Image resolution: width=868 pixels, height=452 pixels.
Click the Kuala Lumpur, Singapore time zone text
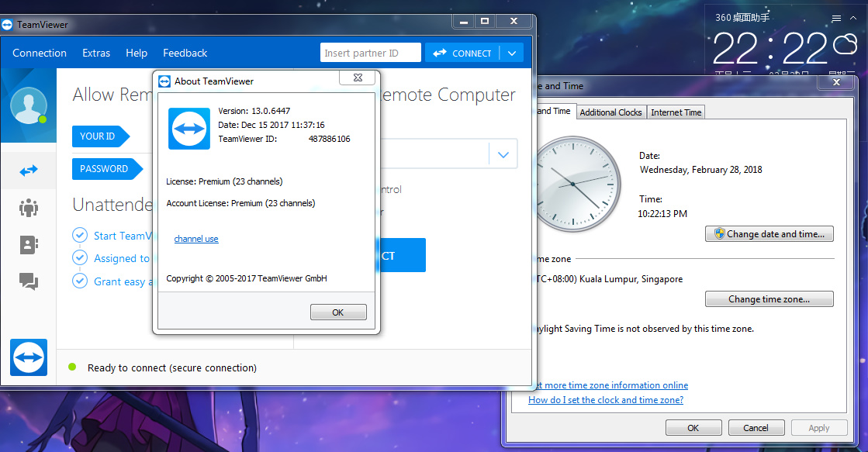click(x=609, y=279)
